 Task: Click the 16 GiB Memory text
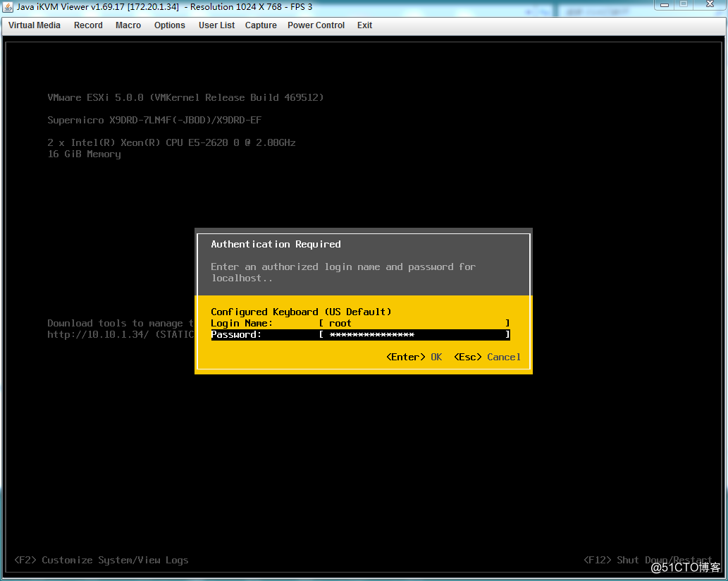click(x=84, y=154)
